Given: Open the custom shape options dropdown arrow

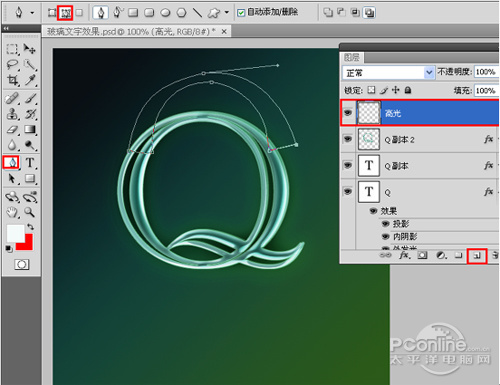Looking at the screenshot, I should [x=227, y=13].
